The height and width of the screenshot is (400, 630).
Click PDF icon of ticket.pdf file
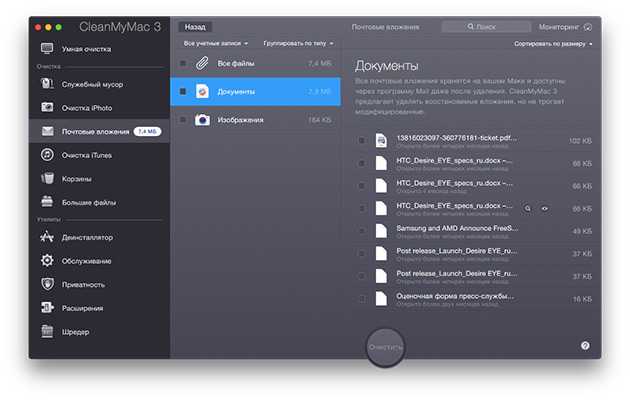pyautogui.click(x=381, y=141)
